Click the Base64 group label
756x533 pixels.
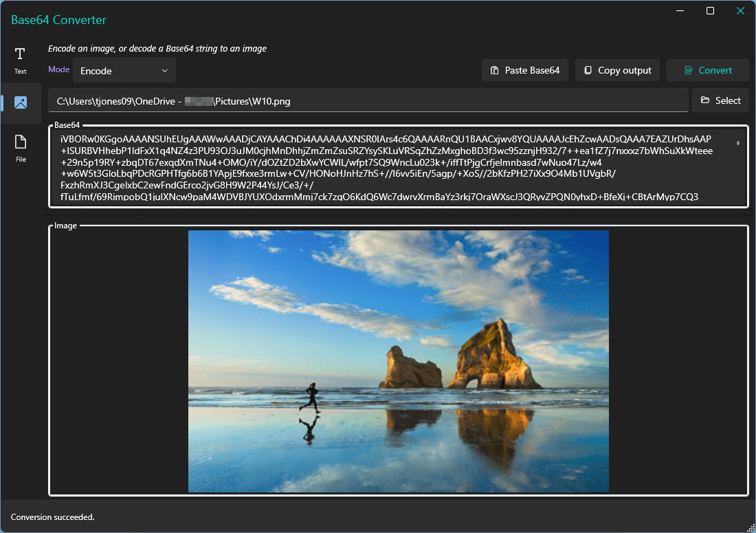point(67,125)
